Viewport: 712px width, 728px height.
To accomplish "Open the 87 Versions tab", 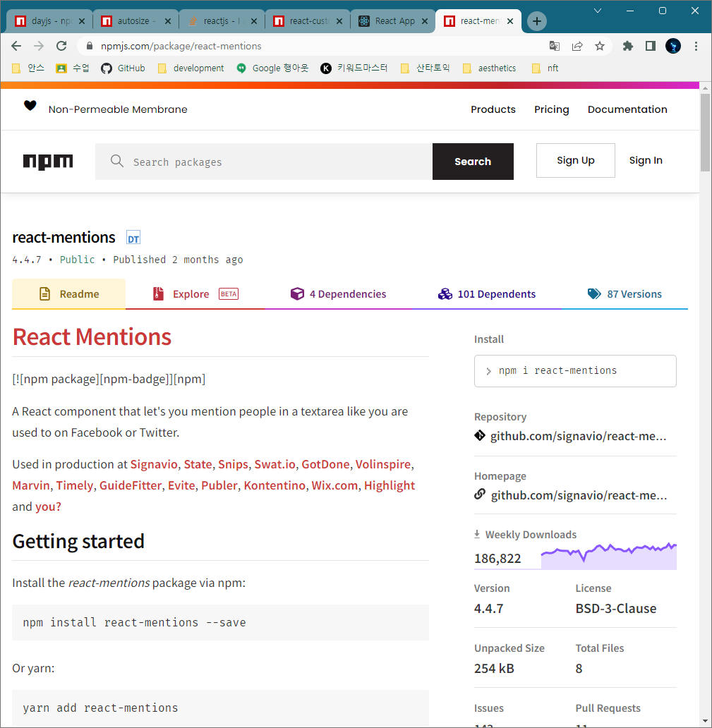I will (624, 294).
